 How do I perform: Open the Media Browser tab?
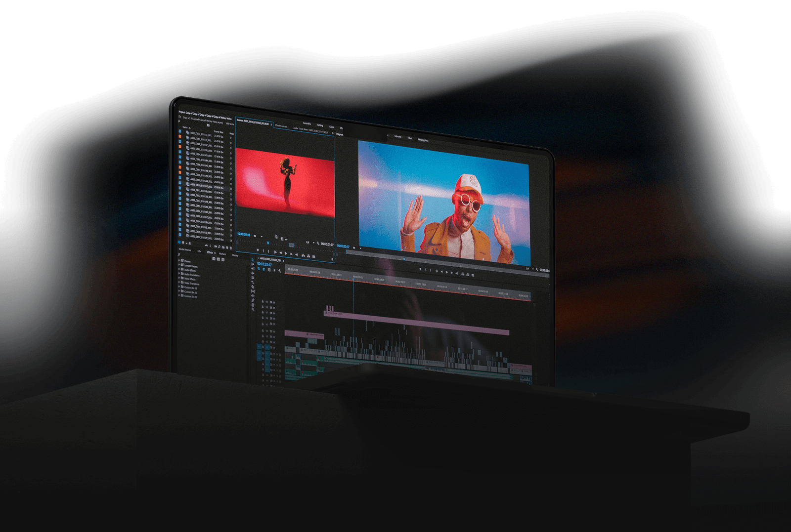[184, 250]
